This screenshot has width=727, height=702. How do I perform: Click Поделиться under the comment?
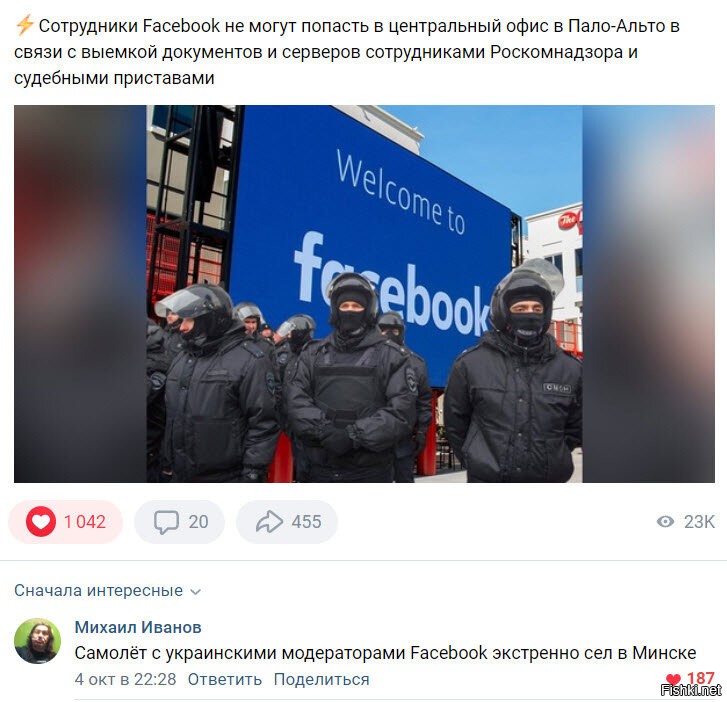click(321, 679)
